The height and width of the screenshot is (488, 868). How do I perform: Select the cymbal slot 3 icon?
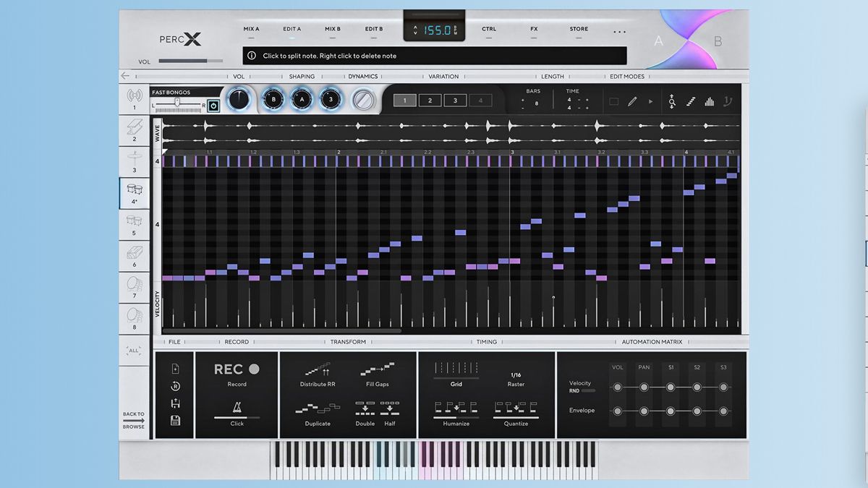(x=134, y=159)
